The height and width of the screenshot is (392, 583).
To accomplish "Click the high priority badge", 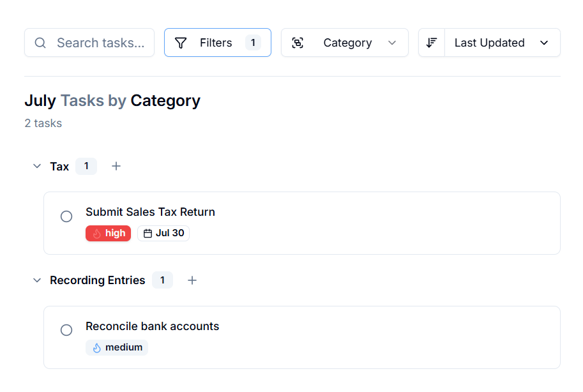I will click(x=108, y=233).
